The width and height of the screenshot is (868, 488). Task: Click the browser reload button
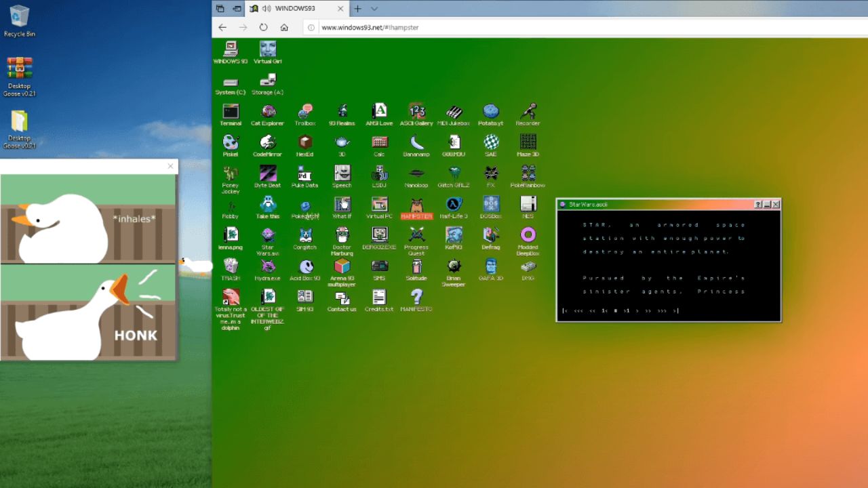(x=263, y=27)
